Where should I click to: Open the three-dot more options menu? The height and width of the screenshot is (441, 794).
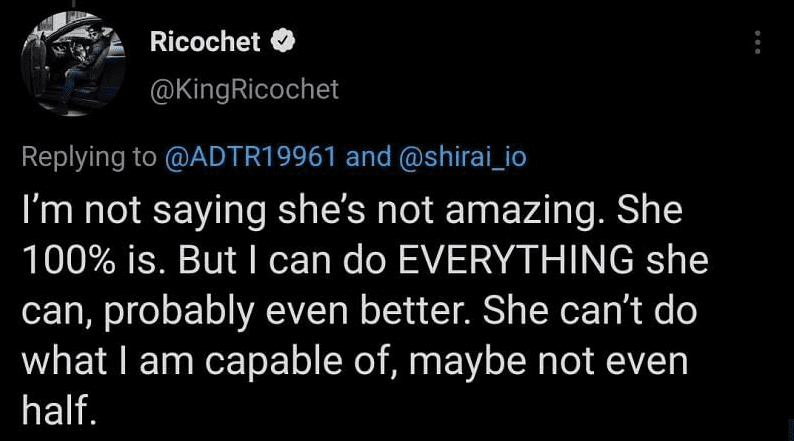point(758,42)
